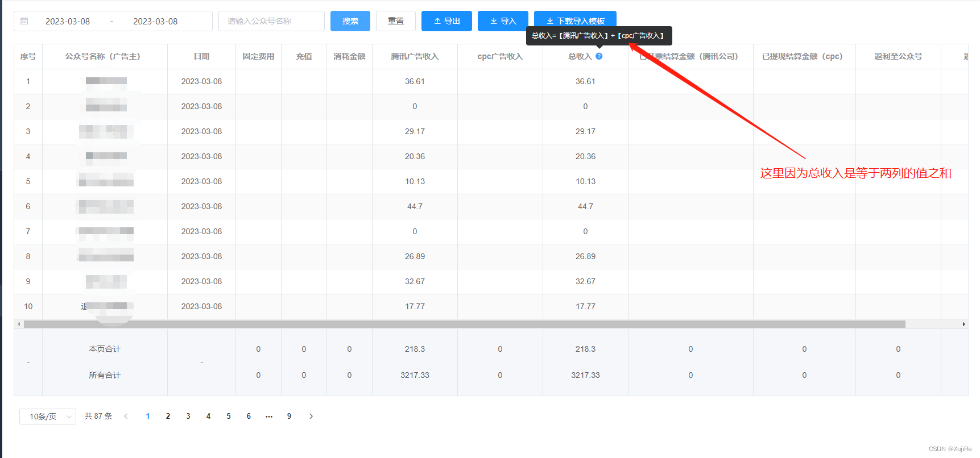Click the ellipsis to jump more pages
This screenshot has width=980, height=458.
click(269, 417)
